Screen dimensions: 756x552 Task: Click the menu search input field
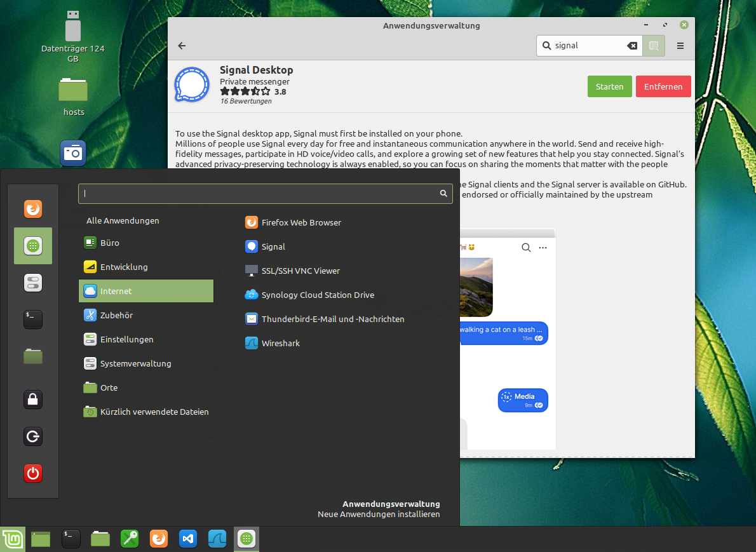pyautogui.click(x=266, y=193)
